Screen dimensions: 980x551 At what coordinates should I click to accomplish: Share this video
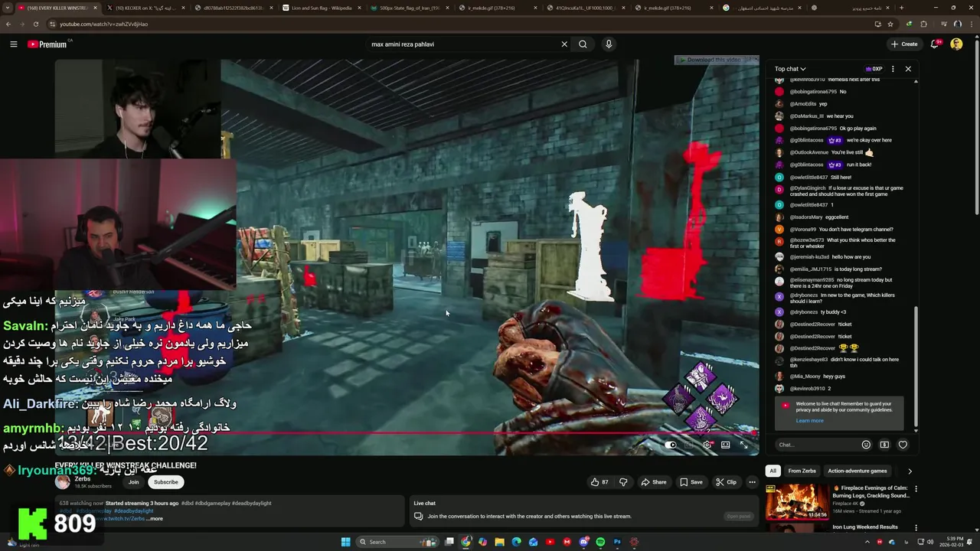pyautogui.click(x=653, y=482)
